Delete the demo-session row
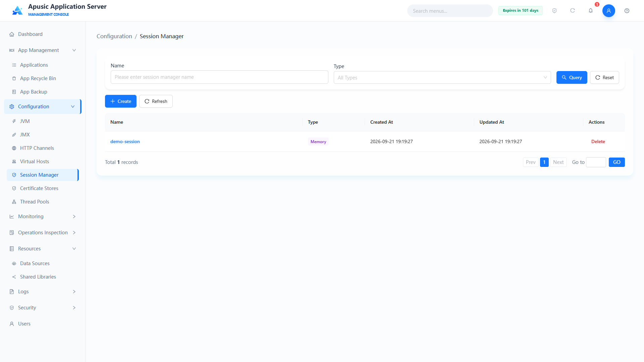 point(598,141)
